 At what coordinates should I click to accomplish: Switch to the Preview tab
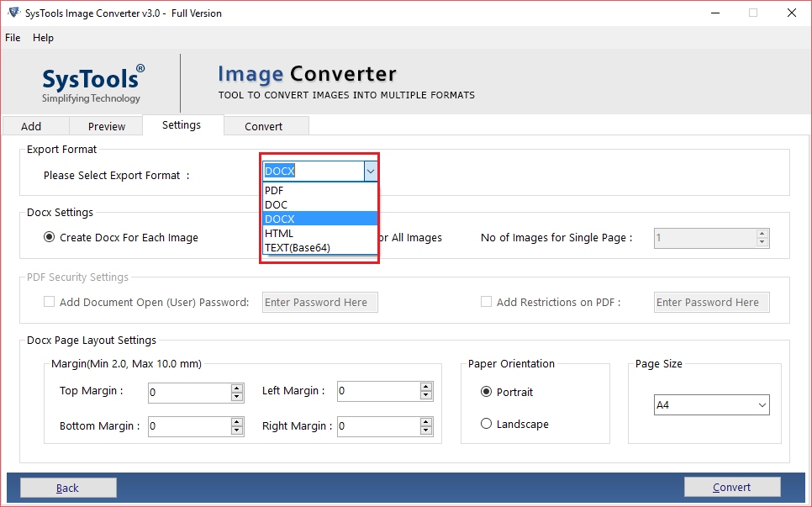tap(106, 126)
